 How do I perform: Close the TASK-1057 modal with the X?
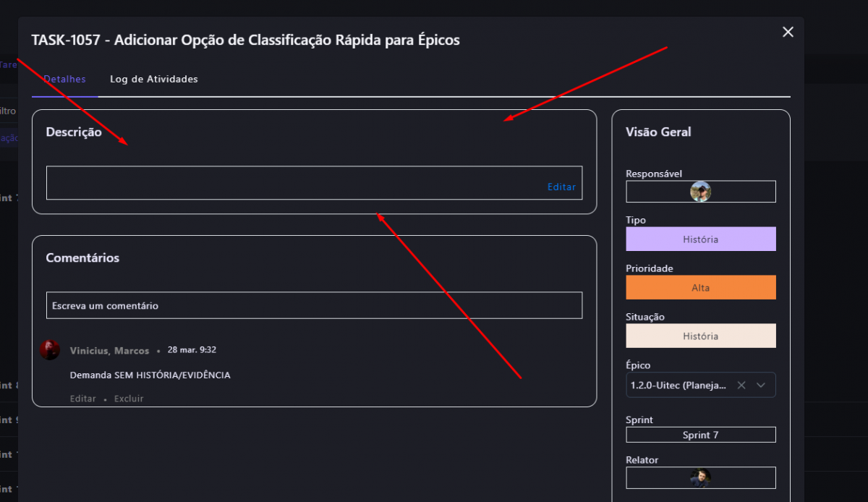coord(788,32)
